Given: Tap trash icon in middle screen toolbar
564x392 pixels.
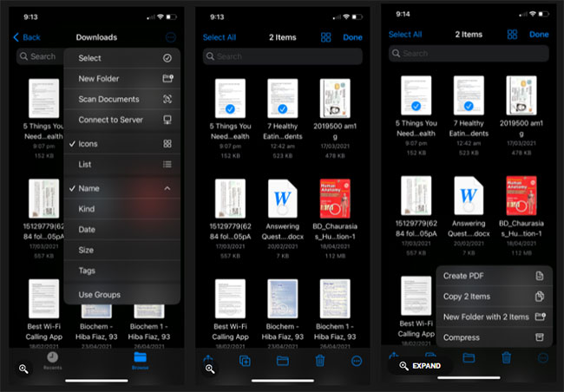Looking at the screenshot, I should (x=320, y=361).
